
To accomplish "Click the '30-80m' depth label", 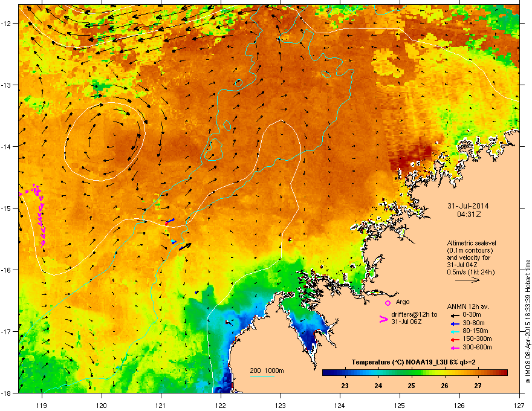I will 473,323.
